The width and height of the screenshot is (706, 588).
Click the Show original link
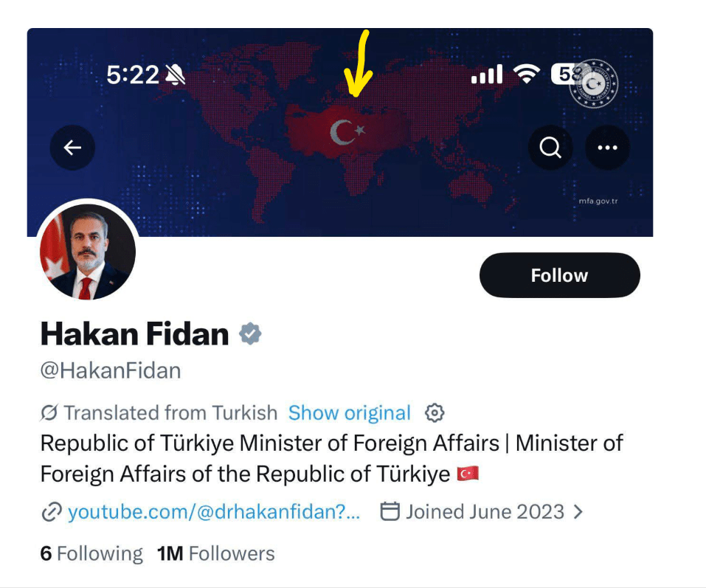click(349, 412)
